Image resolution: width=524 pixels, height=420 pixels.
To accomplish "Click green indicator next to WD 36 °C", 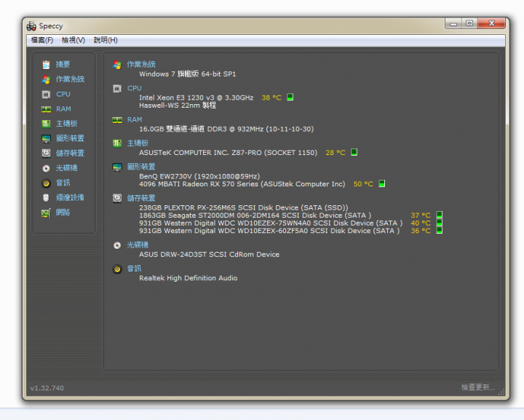I will click(440, 230).
